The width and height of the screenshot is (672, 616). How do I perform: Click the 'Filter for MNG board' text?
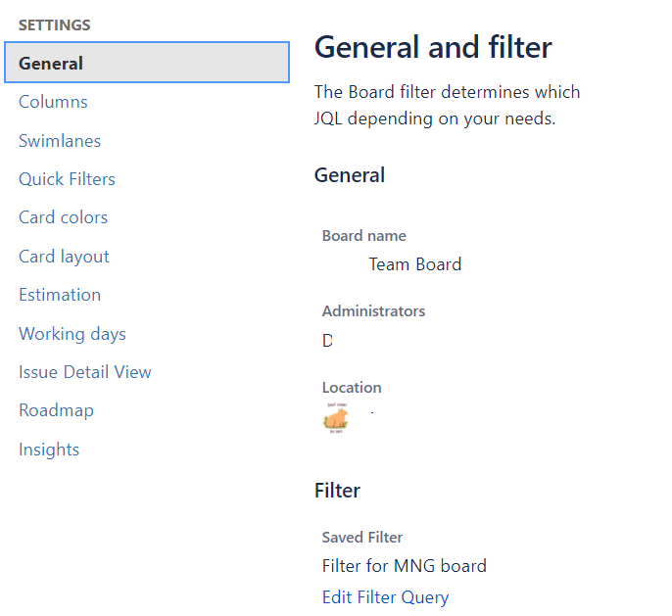tap(405, 566)
